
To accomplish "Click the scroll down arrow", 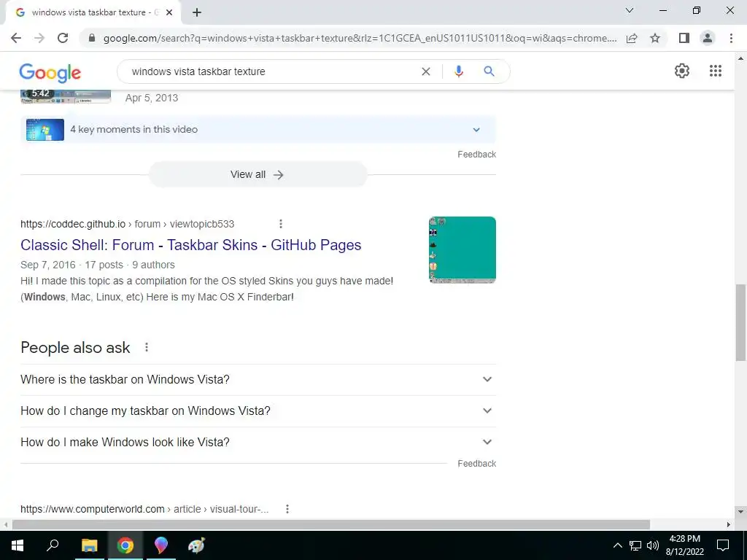I will pyautogui.click(x=740, y=511).
